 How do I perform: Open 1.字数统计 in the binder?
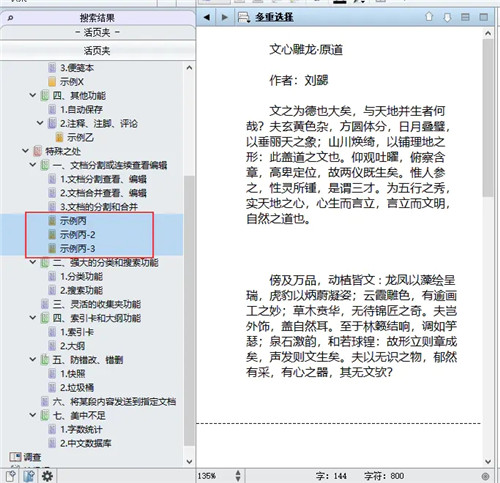81,429
